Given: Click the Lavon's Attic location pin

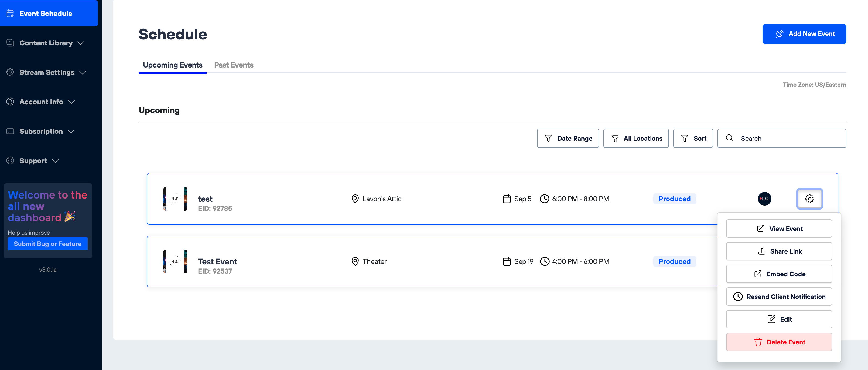Looking at the screenshot, I should coord(355,199).
